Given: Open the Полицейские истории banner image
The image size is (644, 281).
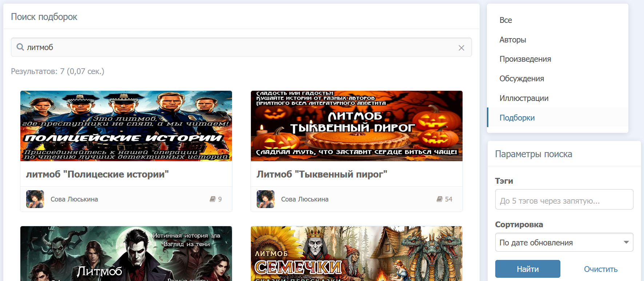Looking at the screenshot, I should point(126,126).
